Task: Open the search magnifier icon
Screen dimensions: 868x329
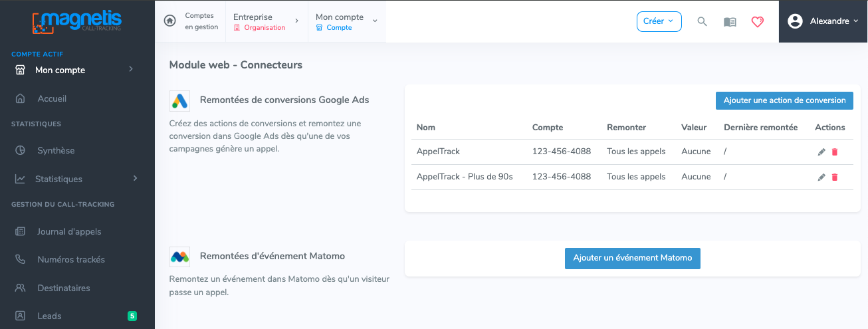Action: click(702, 21)
